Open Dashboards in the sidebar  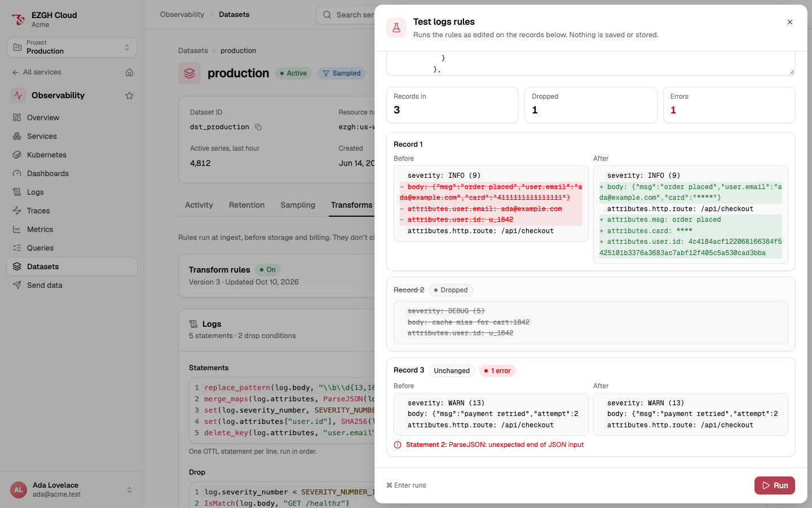click(72, 173)
